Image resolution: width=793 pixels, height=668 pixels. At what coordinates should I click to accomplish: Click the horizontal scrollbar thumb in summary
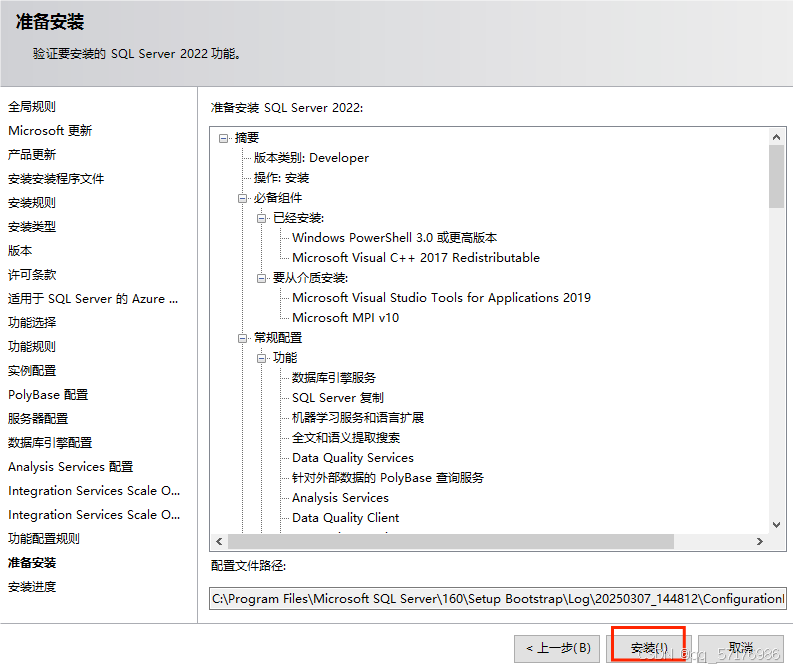451,542
